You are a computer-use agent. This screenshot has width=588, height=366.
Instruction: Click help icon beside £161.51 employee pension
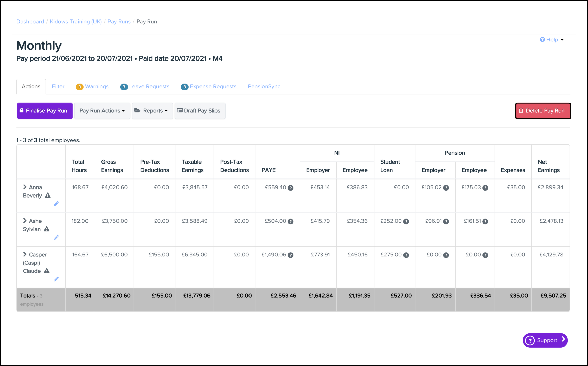coord(485,222)
